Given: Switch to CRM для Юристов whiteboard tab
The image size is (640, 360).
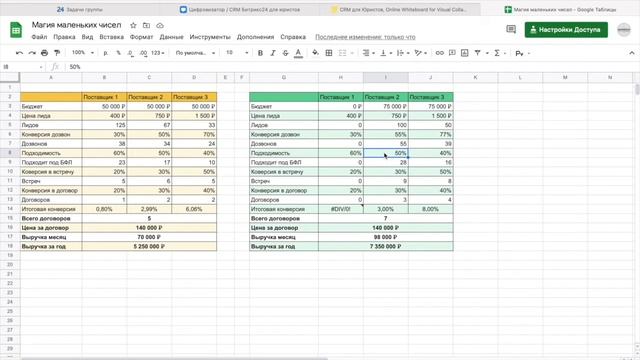Looking at the screenshot, I should [x=399, y=9].
